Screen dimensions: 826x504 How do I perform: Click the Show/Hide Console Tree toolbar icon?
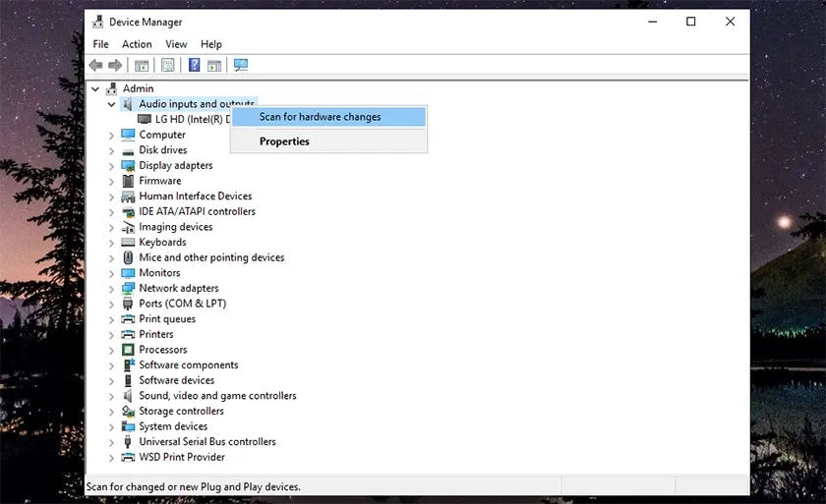click(x=142, y=66)
